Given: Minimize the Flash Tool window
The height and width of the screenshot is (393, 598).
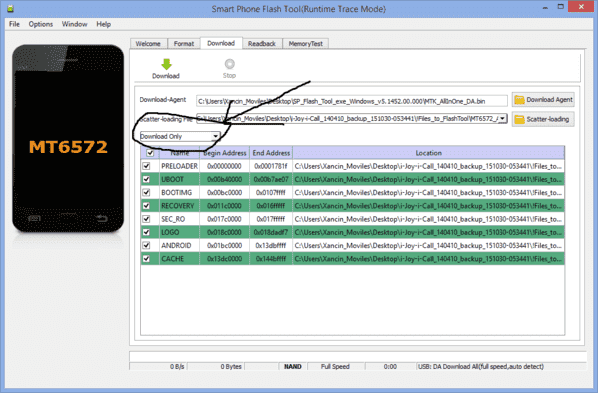Looking at the screenshot, I should (x=545, y=7).
